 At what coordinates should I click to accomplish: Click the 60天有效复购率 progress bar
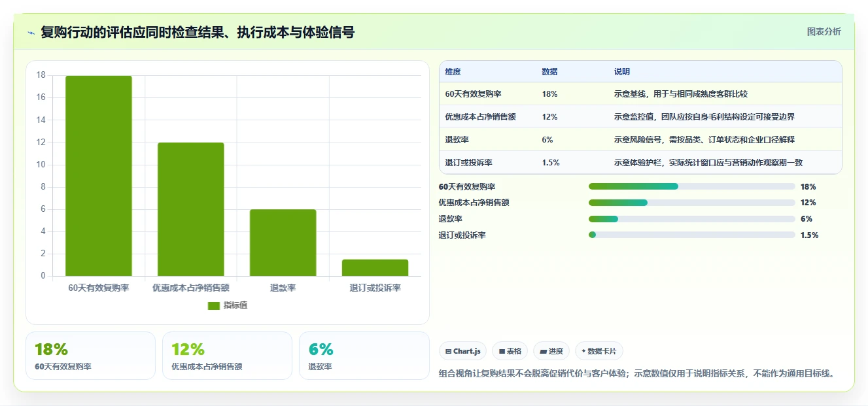coord(691,186)
